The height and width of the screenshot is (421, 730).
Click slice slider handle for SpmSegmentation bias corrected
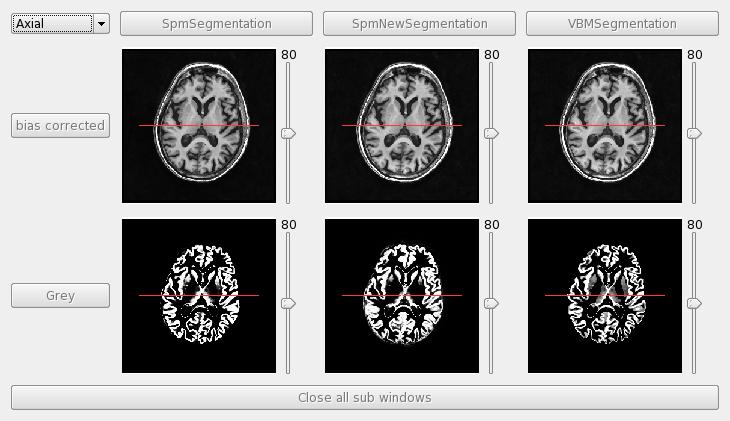click(288, 133)
